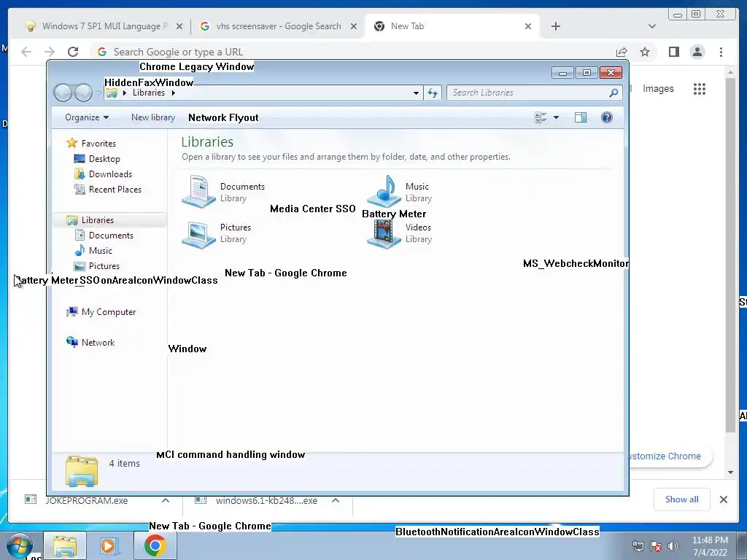Close the Windows 7 SP1 MUI tab
The height and width of the screenshot is (560, 747).
[x=179, y=27]
